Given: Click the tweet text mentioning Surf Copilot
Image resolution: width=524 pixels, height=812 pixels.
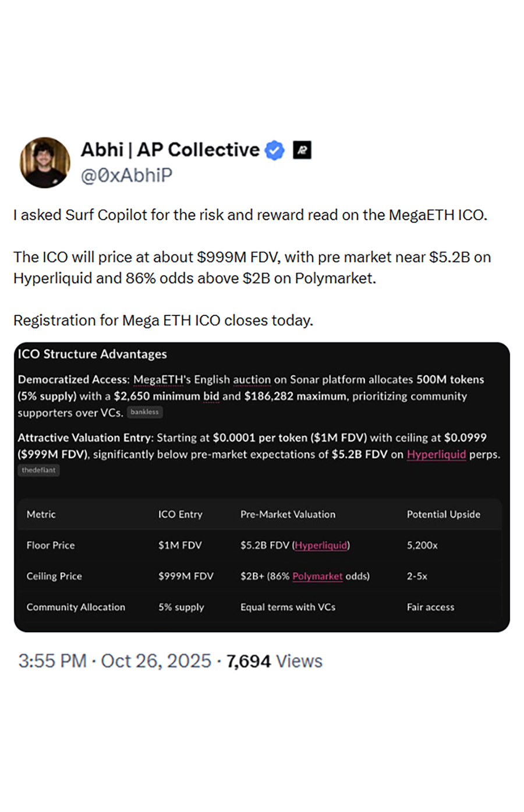Looking at the screenshot, I should click(x=250, y=215).
